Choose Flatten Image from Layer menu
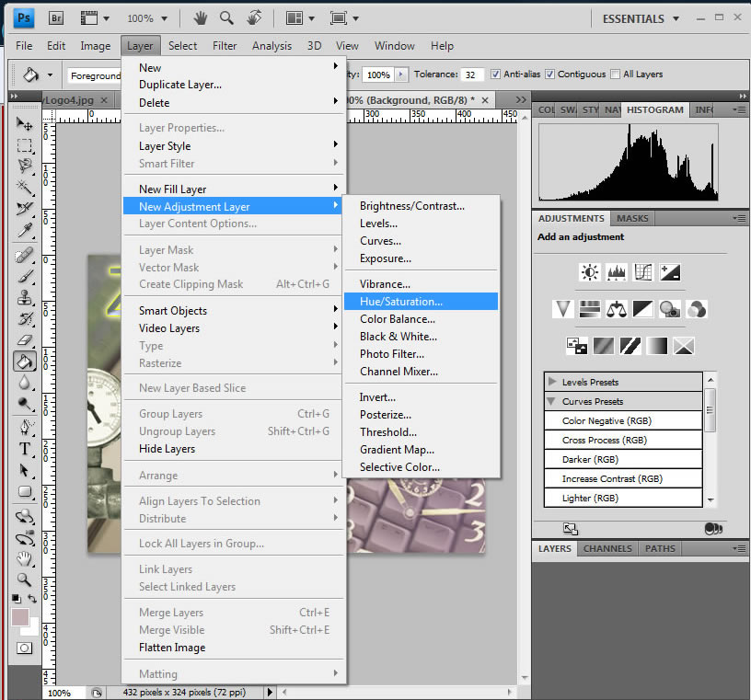This screenshot has width=751, height=700. coord(234,648)
